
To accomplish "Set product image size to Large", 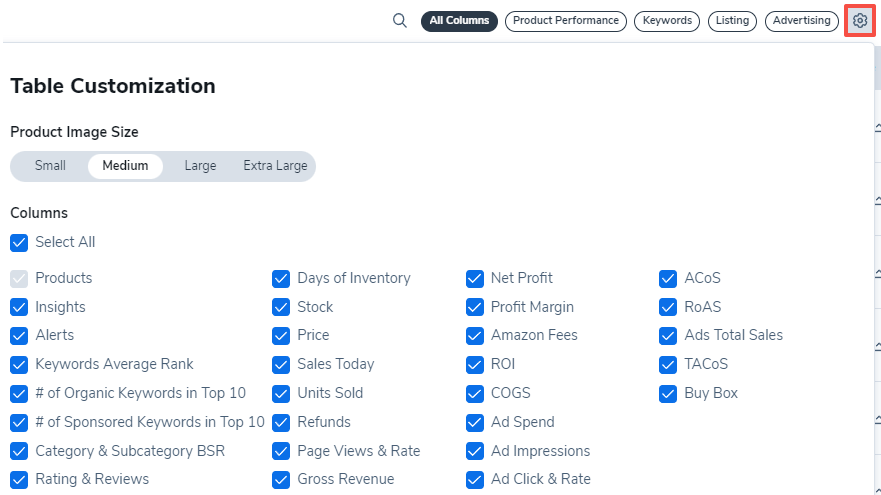I will click(200, 166).
